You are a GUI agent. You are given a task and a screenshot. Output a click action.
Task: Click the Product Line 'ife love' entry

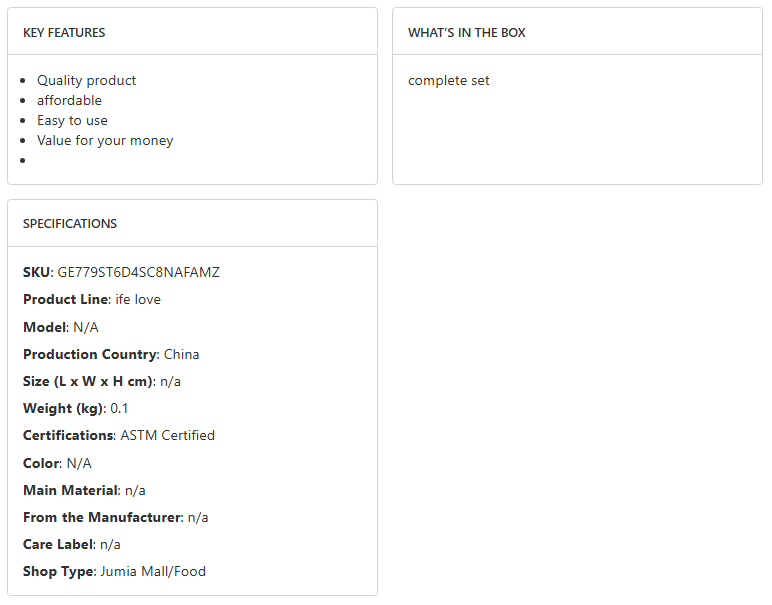138,299
